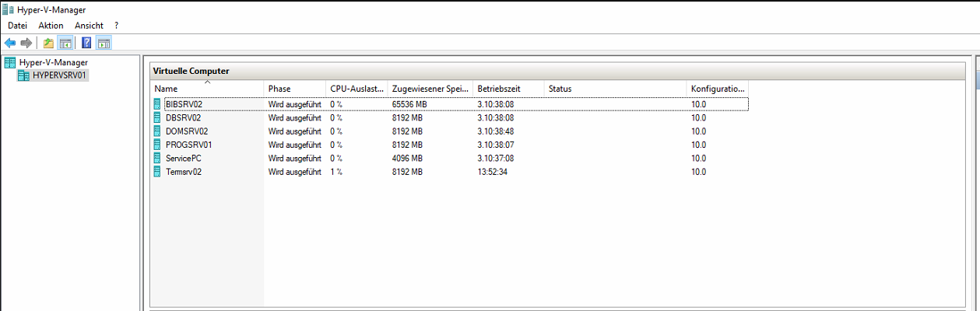The image size is (980, 311).
Task: Click the DBSRV02 virtual machine icon
Action: [158, 117]
